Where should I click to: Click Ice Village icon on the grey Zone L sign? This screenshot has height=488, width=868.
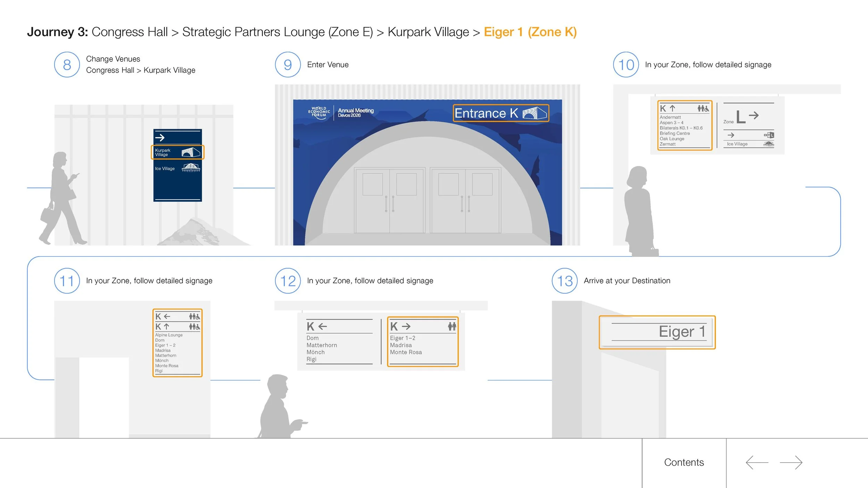(769, 144)
